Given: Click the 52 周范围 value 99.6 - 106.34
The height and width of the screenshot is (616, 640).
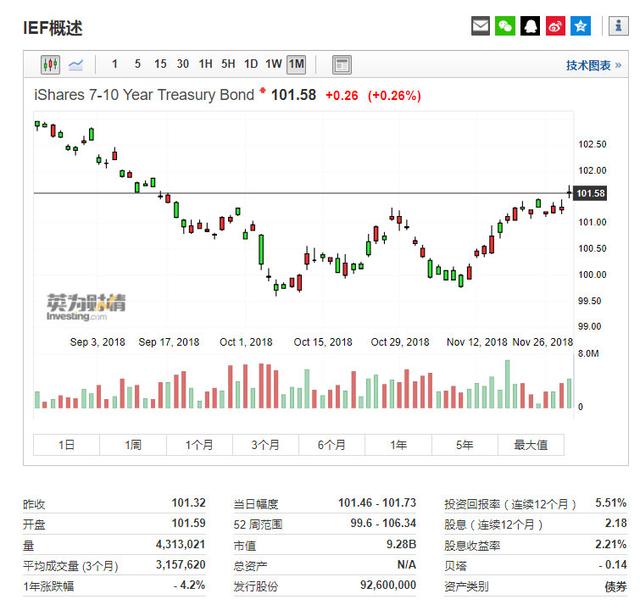Looking at the screenshot, I should pyautogui.click(x=383, y=523).
